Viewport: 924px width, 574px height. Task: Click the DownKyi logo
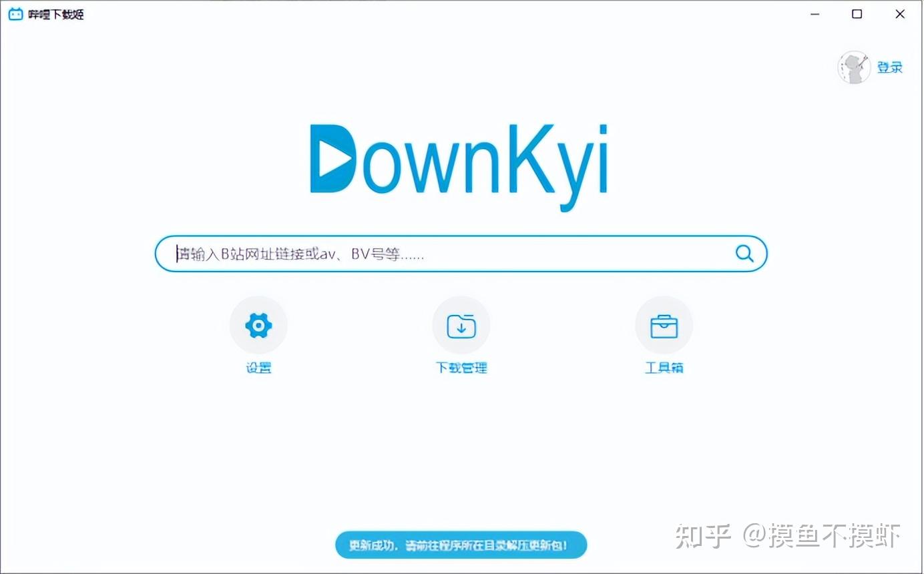tap(459, 167)
